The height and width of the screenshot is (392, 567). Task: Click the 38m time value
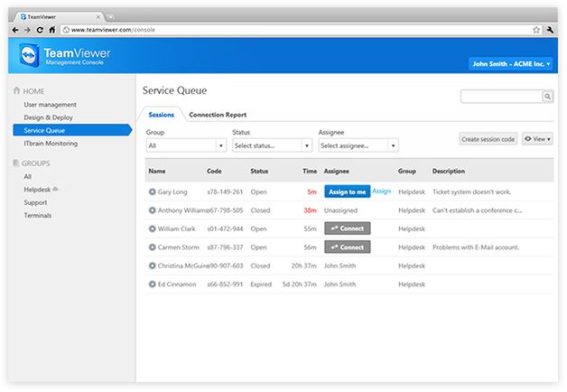(311, 210)
